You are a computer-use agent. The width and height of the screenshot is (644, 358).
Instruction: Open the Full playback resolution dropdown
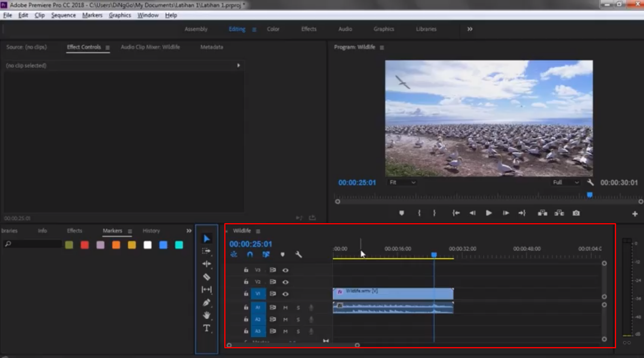click(565, 183)
